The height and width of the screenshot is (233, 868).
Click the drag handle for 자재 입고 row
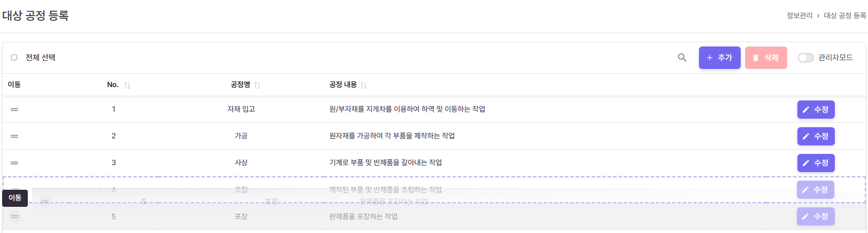tap(14, 110)
